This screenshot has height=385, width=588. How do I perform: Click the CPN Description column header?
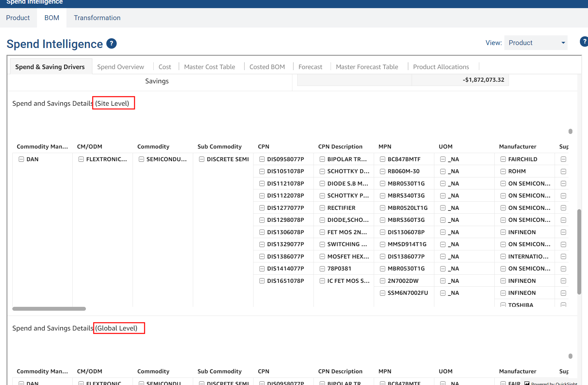340,147
